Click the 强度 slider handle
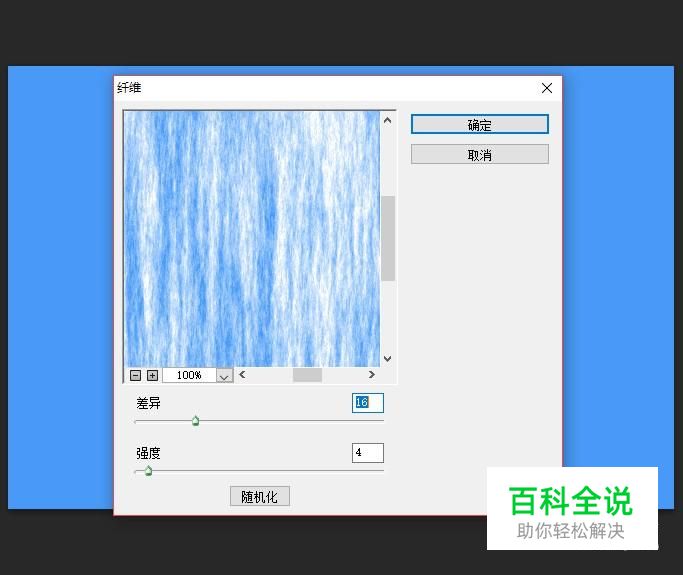Viewport: 683px width, 575px height. 148,471
